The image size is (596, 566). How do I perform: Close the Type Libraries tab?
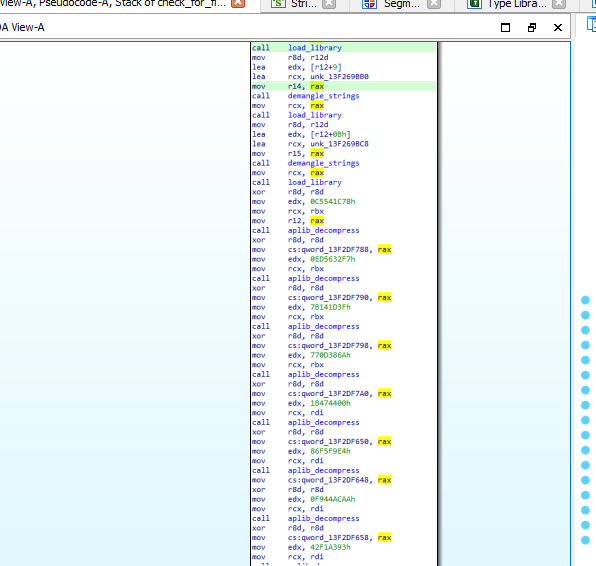(559, 4)
